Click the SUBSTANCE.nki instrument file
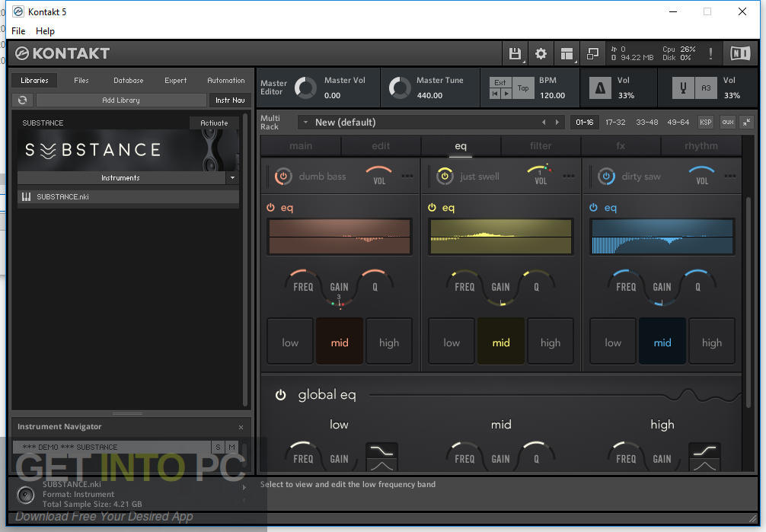The height and width of the screenshot is (532, 766). pos(128,197)
